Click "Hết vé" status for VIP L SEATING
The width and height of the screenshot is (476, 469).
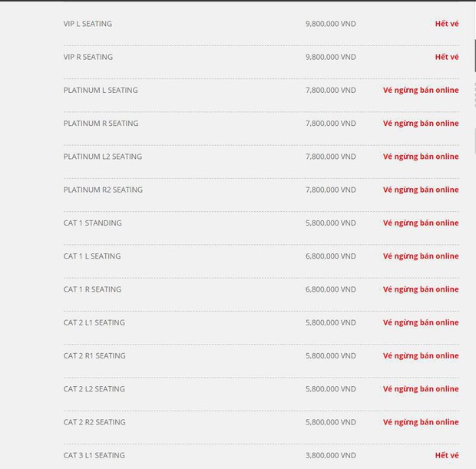click(x=446, y=24)
